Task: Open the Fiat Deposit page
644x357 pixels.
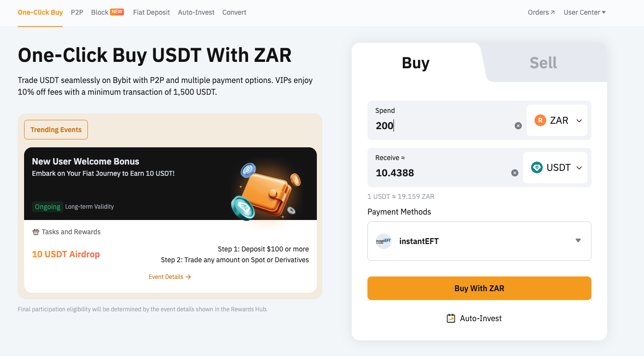Action: tap(151, 12)
